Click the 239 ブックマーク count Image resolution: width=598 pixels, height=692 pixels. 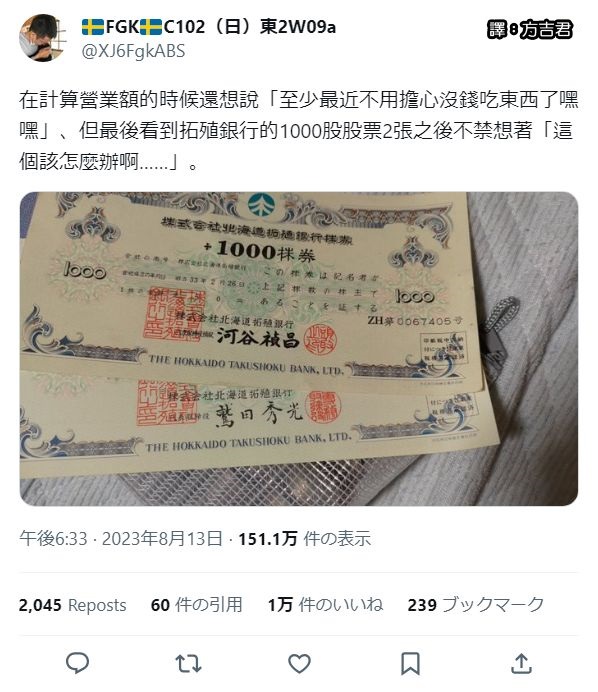pyautogui.click(x=476, y=605)
